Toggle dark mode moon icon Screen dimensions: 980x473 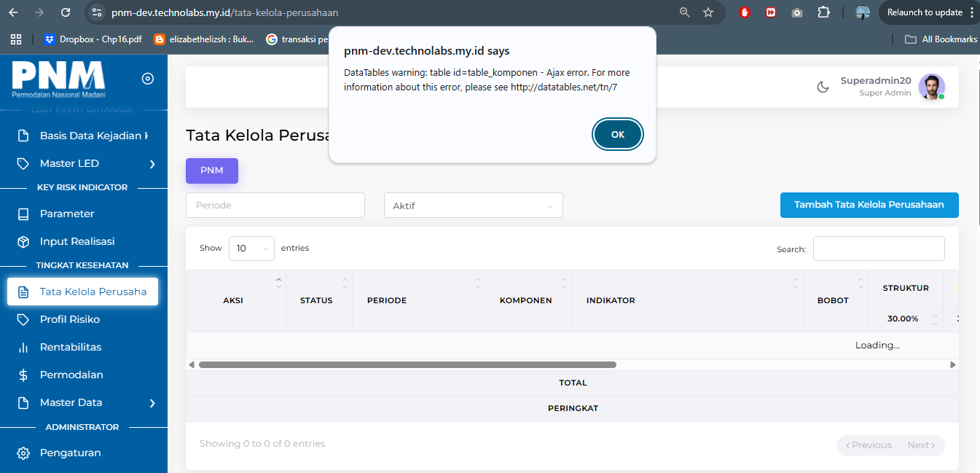coord(823,87)
